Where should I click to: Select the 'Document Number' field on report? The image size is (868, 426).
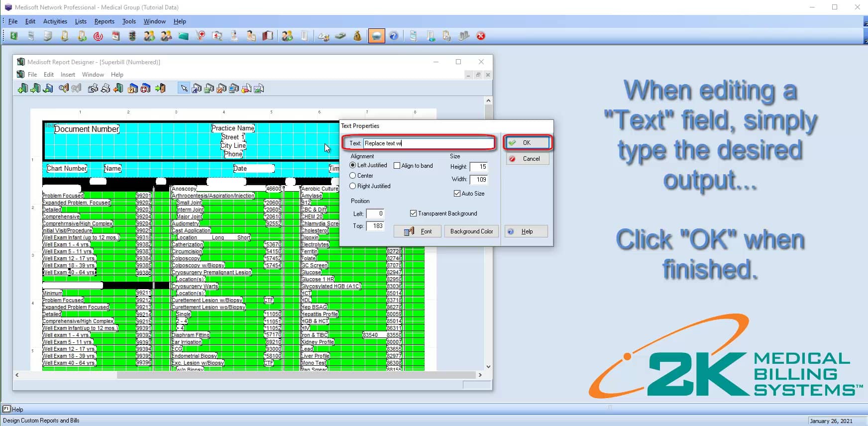[87, 129]
